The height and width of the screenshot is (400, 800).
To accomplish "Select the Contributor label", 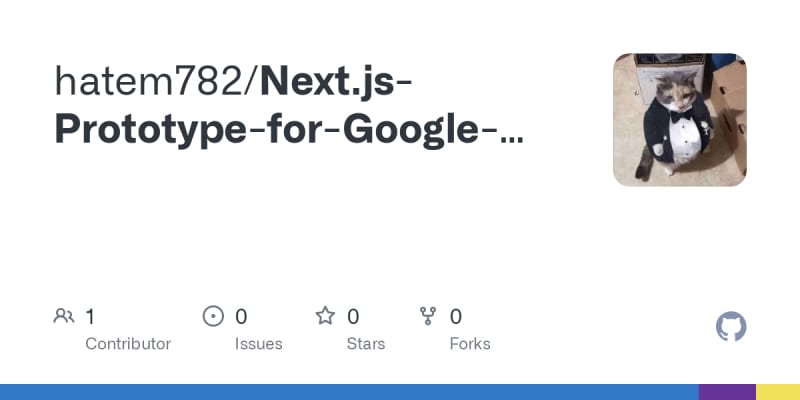I will pos(128,344).
